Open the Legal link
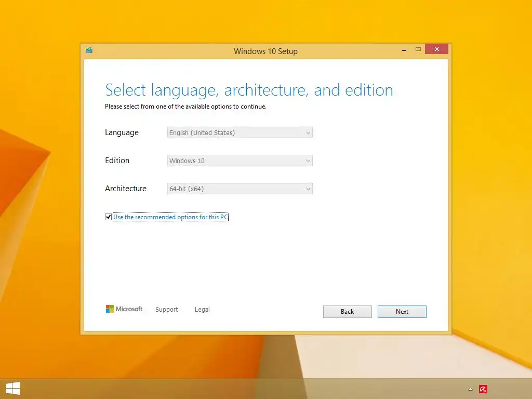Viewport: 532px width, 399px height. click(x=202, y=310)
